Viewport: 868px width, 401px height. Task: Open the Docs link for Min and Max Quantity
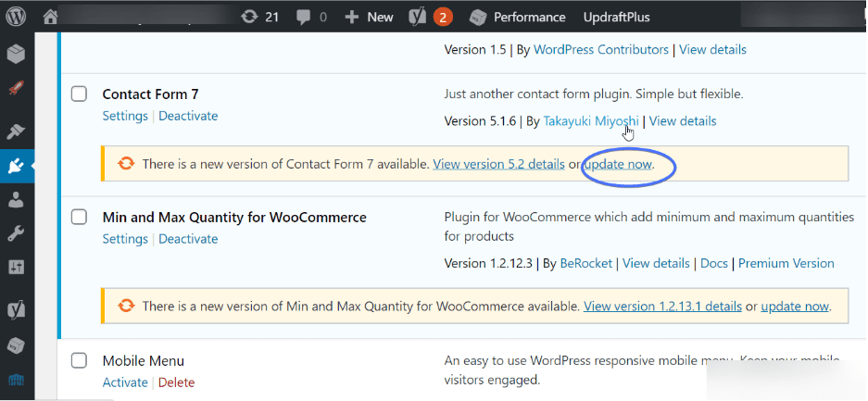point(714,263)
